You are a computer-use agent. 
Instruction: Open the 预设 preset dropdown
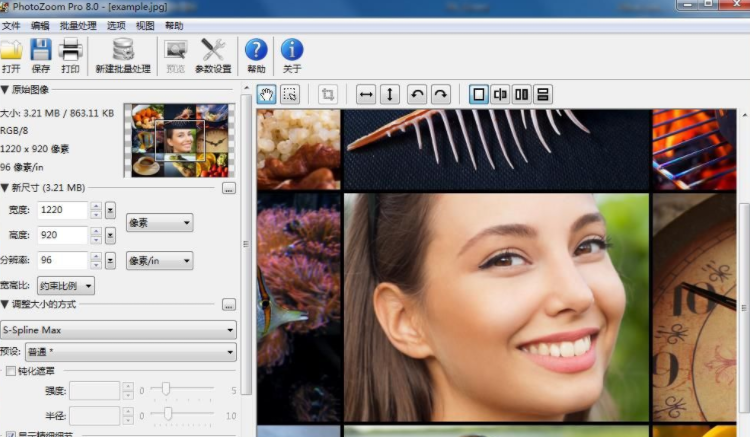coord(131,352)
